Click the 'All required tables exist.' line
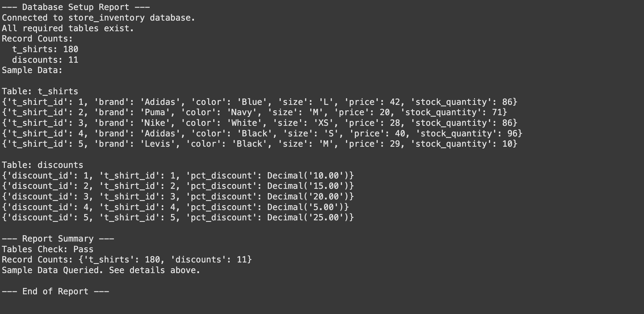This screenshot has width=644, height=314. 68,28
